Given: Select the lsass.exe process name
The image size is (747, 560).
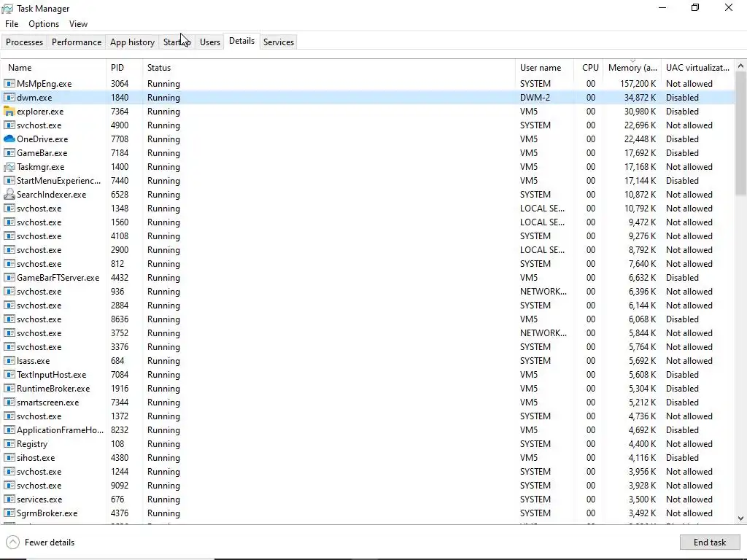Looking at the screenshot, I should [x=34, y=361].
